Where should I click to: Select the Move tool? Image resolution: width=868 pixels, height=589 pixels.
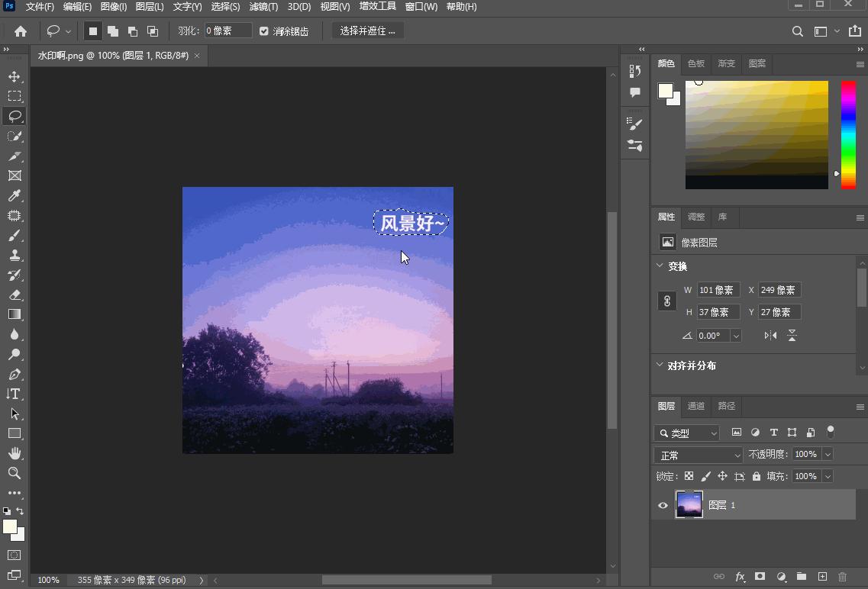14,76
